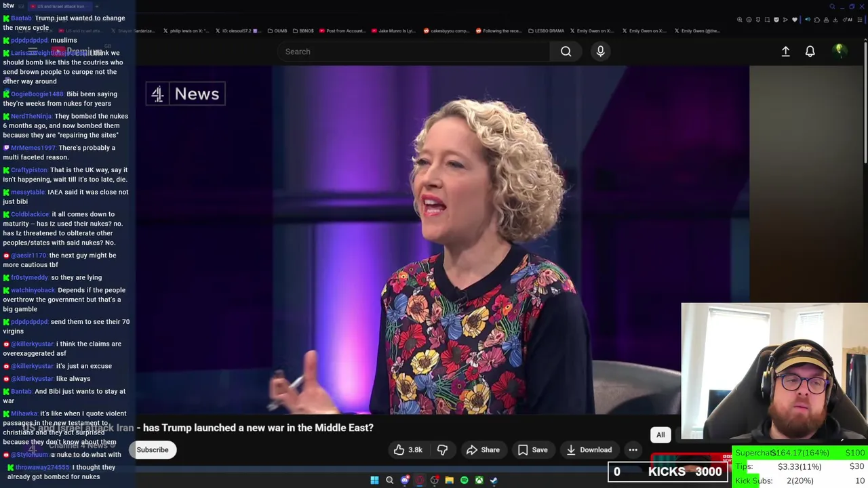868x488 pixels.
Task: Click chat username throwaway274555
Action: 42,468
